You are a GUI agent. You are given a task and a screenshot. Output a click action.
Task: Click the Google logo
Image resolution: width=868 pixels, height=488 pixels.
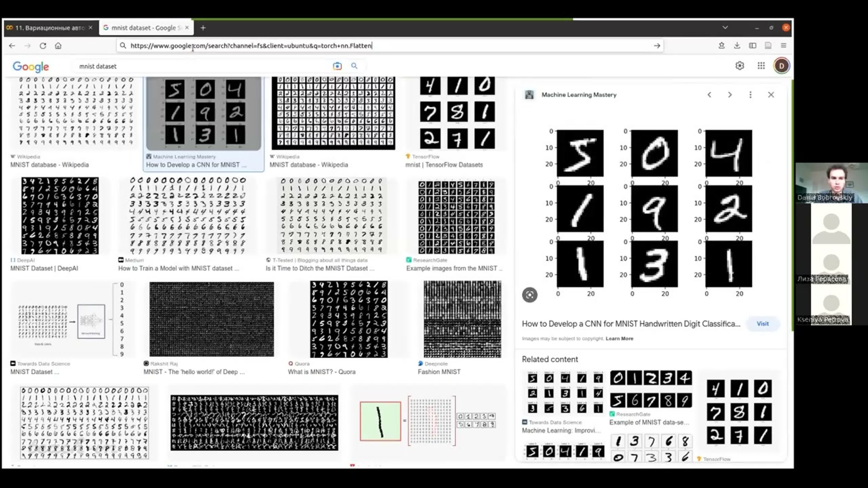pos(31,67)
